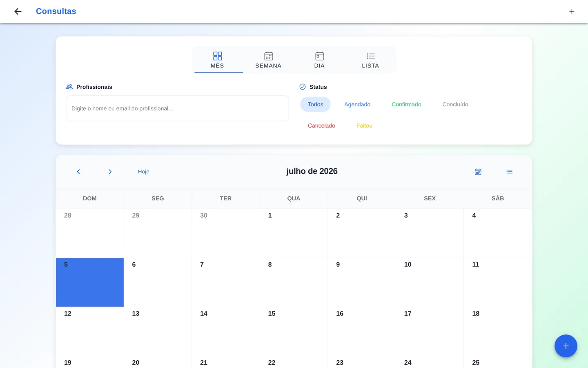Select day 16 in the calendar
Viewport: 588px width, 368px height.
362,331
